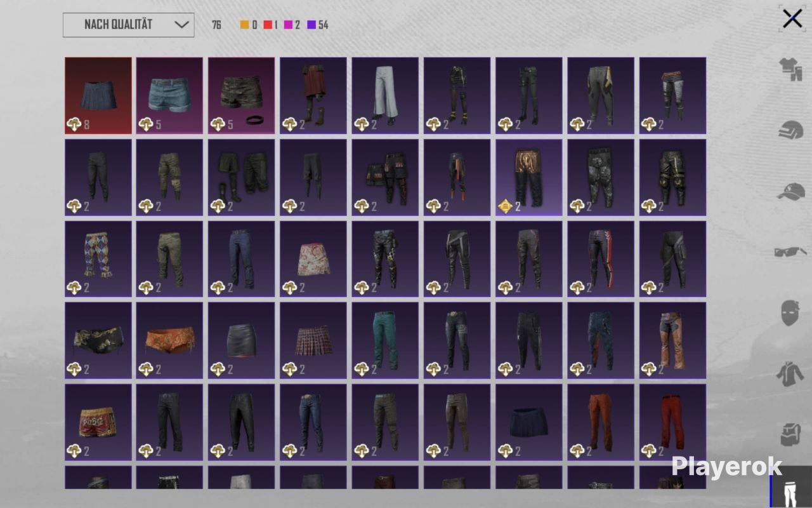Select the orange trousers
This screenshot has width=812, height=508.
point(601,422)
